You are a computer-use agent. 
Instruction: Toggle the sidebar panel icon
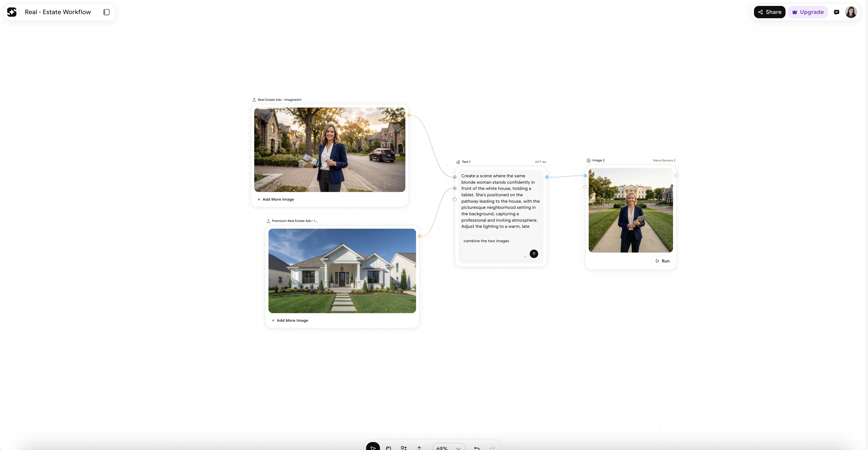pos(107,12)
